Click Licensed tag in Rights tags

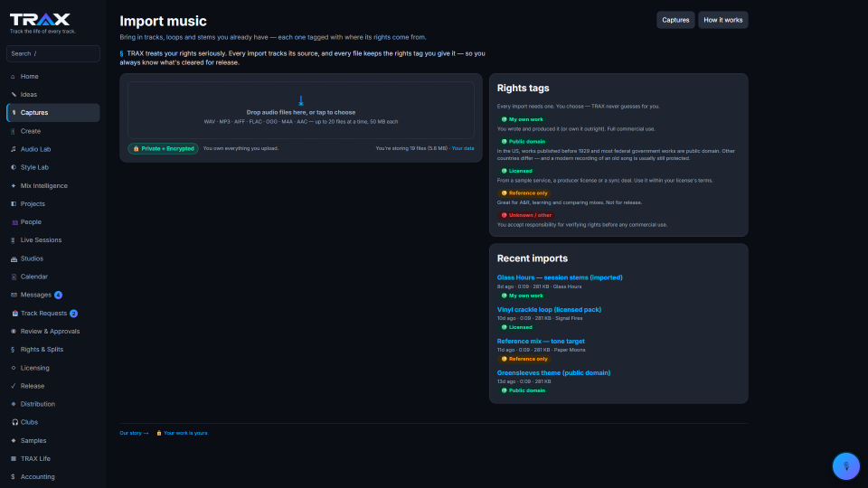point(516,171)
